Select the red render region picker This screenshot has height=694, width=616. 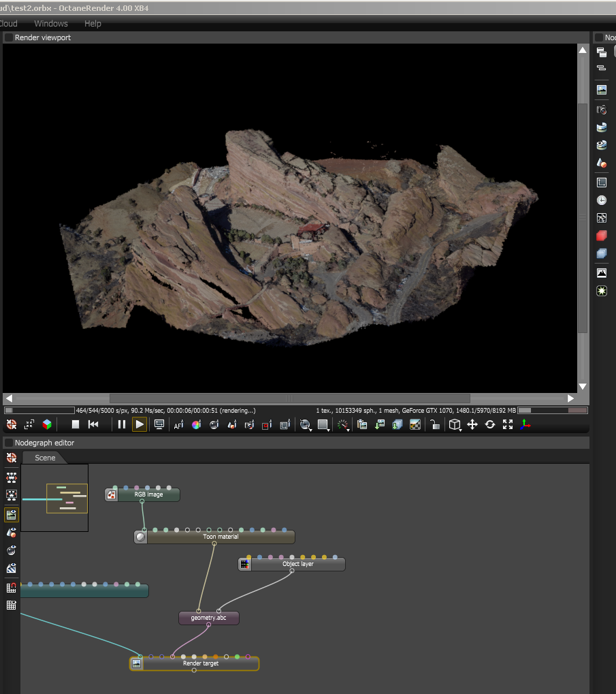click(x=267, y=425)
